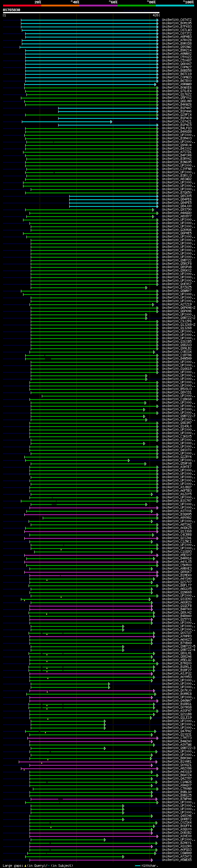
Task: Click the short cyan alignment bar for UniRef100_C6T421
Action: (x=67, y=122)
